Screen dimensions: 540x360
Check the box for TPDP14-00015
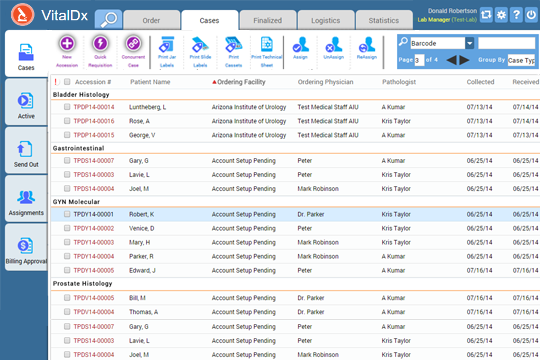pos(67,135)
